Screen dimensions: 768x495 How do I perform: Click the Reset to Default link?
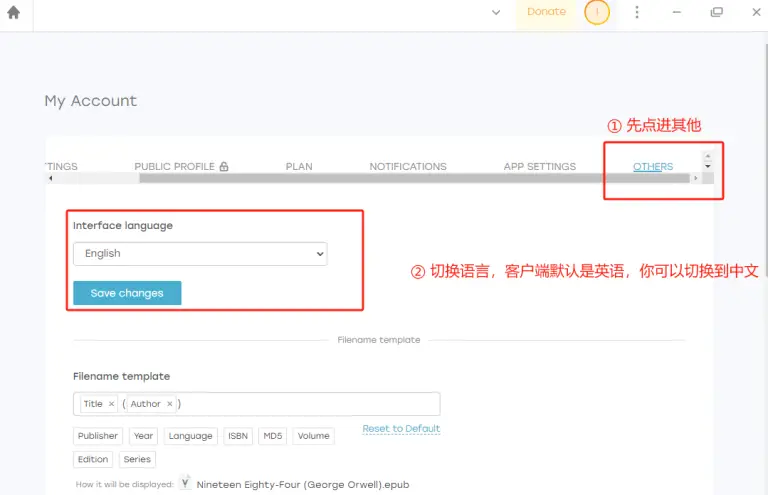(x=401, y=429)
